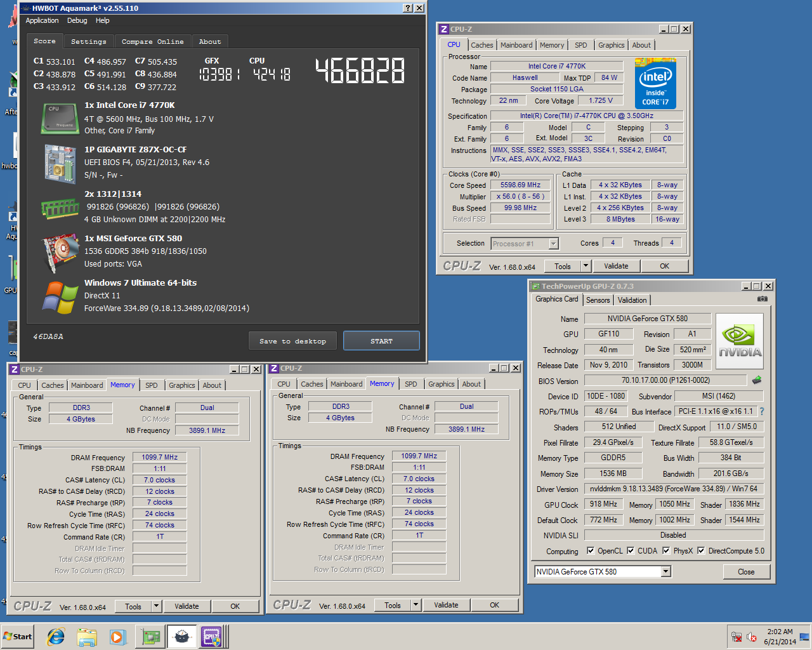Click the GPU-Z BIOS save chip icon
This screenshot has height=650, width=812.
click(757, 380)
